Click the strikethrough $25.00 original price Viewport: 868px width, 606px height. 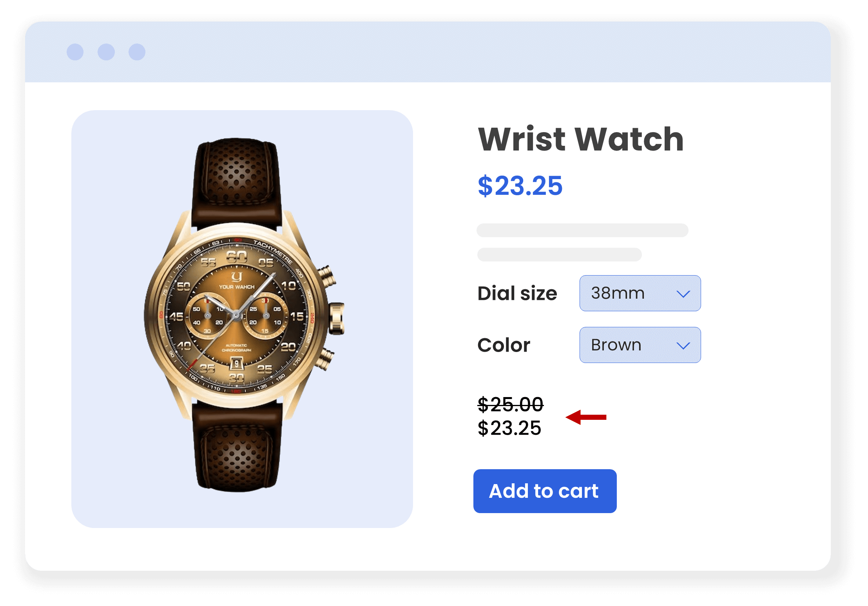pyautogui.click(x=511, y=404)
